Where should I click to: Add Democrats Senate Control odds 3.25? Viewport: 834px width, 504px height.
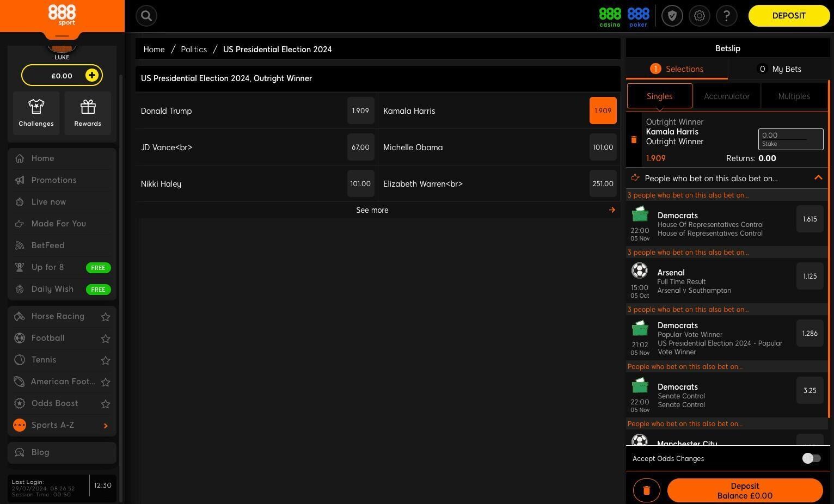pos(810,390)
